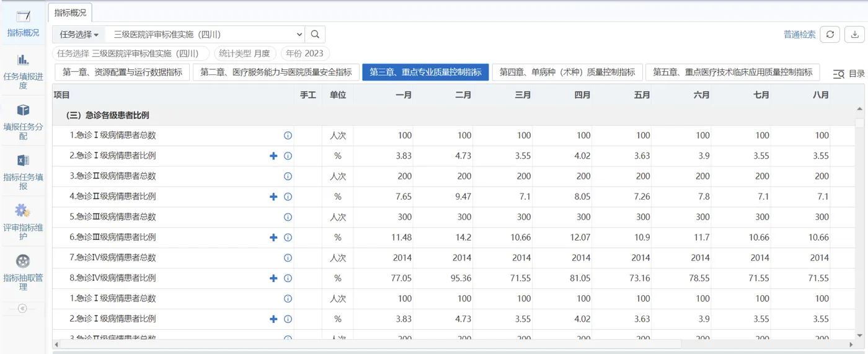Screen dimensions: 868x354
Task: Click the plus icon for 8.急诊Ⅳ级病情患者比例
Action: (273, 278)
